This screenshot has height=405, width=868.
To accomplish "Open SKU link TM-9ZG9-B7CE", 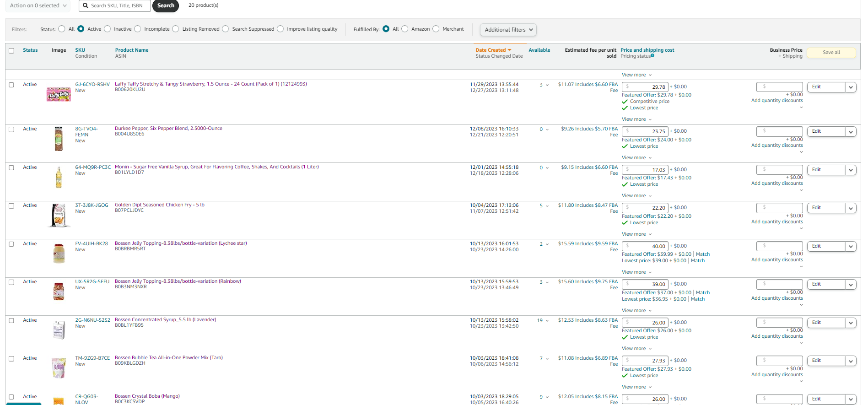I will pos(92,358).
